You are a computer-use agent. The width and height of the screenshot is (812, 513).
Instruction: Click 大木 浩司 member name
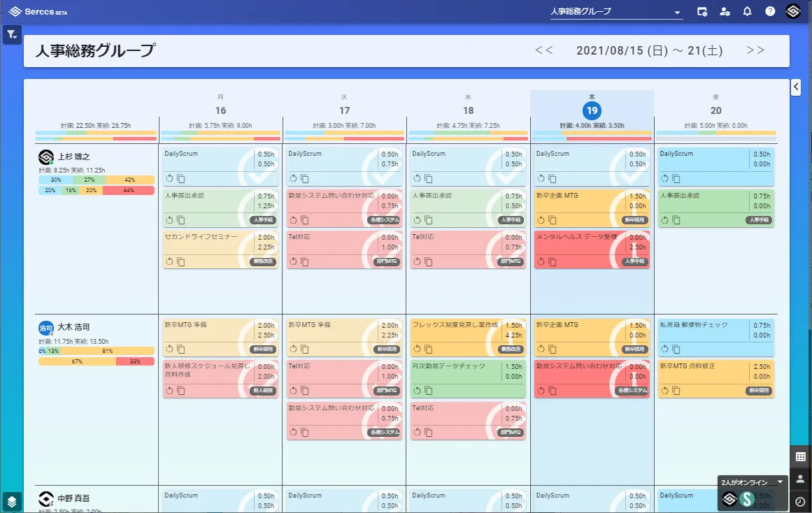coord(73,327)
